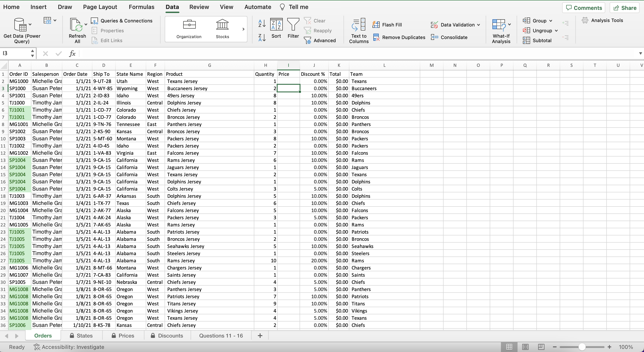The width and height of the screenshot is (644, 352).
Task: Click the Sort A to Z icon
Action: [x=261, y=23]
